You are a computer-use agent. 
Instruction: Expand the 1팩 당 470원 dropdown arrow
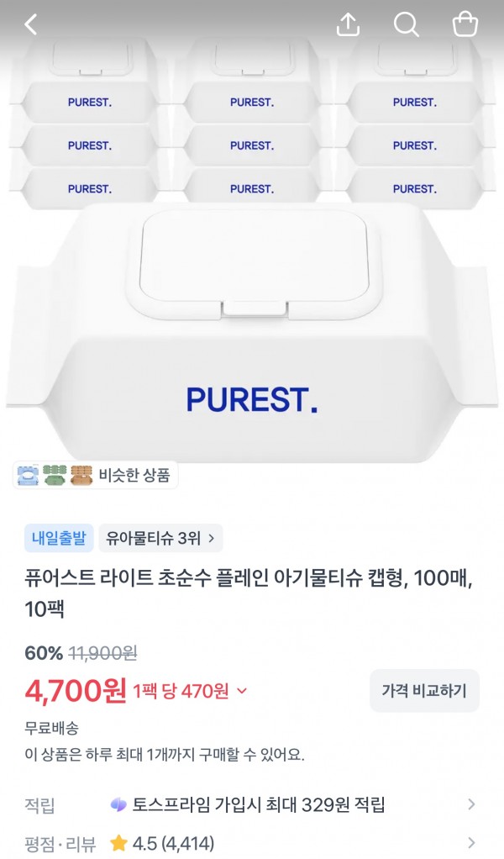[241, 692]
